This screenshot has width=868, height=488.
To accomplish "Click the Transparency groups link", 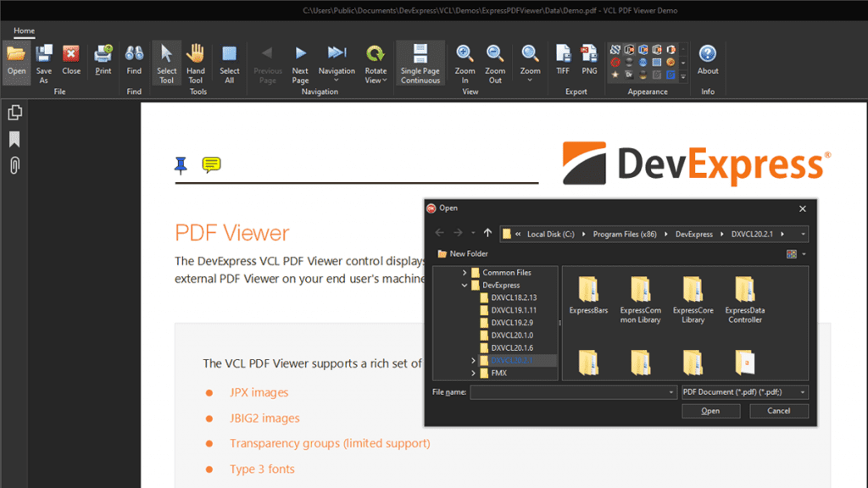I will click(x=330, y=443).
